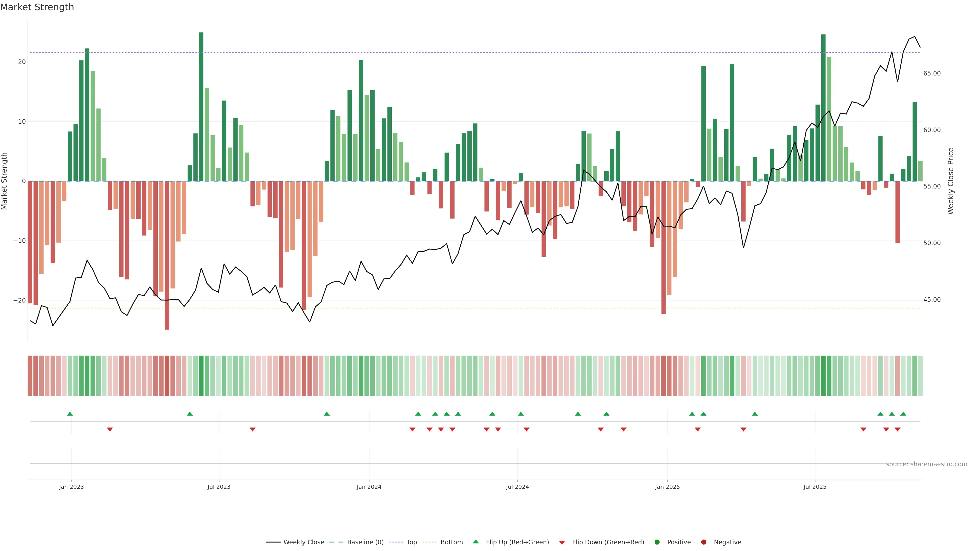This screenshot has height=551, width=980.
Task: Click the 65.00 right axis tick label
Action: click(x=932, y=73)
